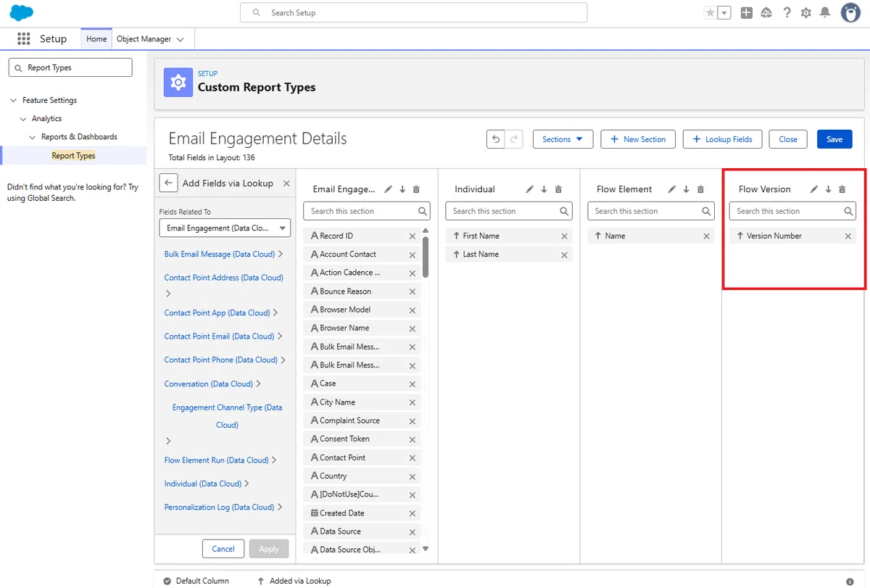Open the notifications bell

(825, 13)
